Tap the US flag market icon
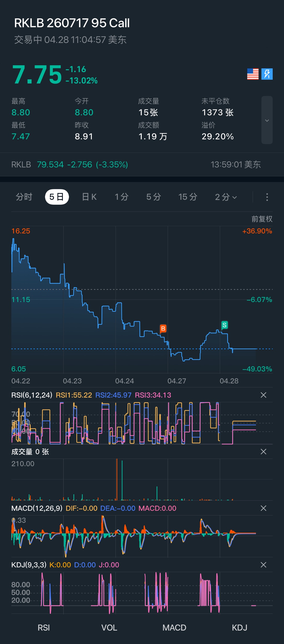Viewport: 284px width, 644px height. (253, 74)
